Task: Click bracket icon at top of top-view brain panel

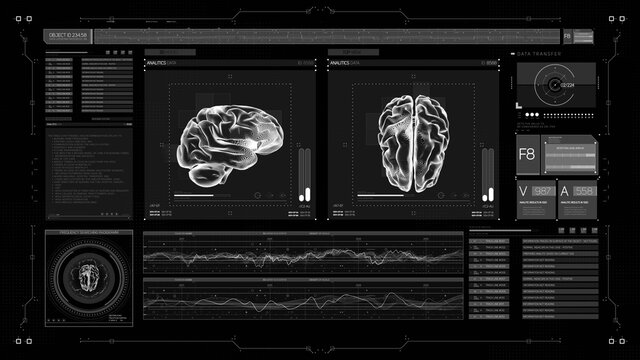Action: [x=413, y=76]
